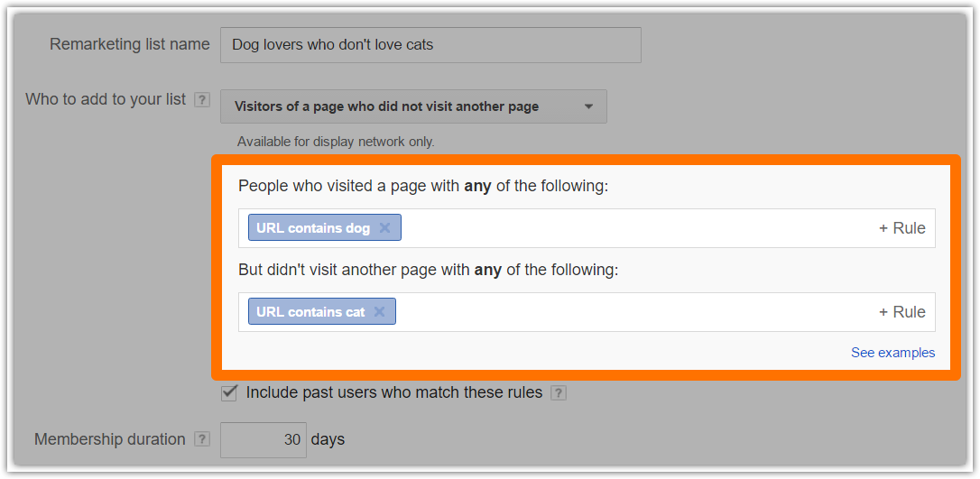Remove the 'URL contains dog' rule chip

[x=384, y=228]
